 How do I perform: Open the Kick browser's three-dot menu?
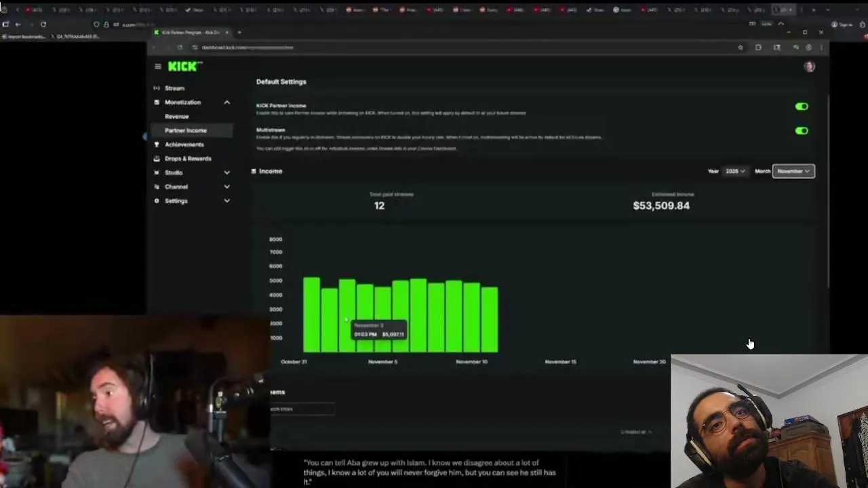[x=821, y=47]
